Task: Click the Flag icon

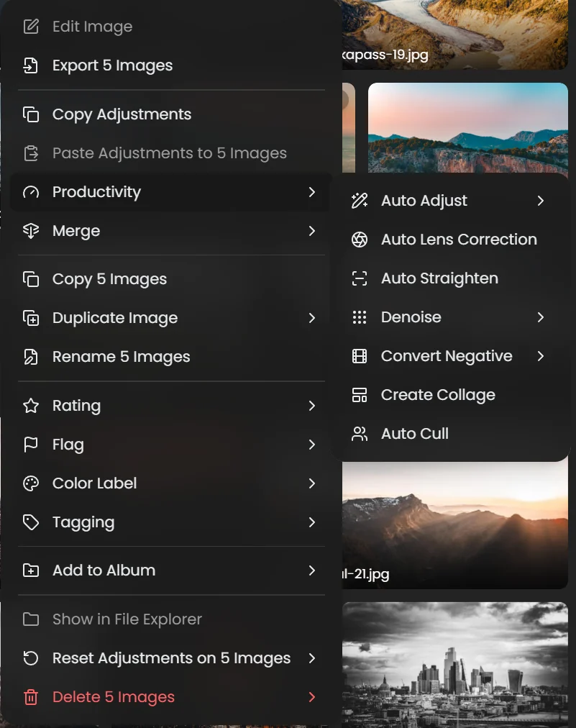Action: pos(31,445)
